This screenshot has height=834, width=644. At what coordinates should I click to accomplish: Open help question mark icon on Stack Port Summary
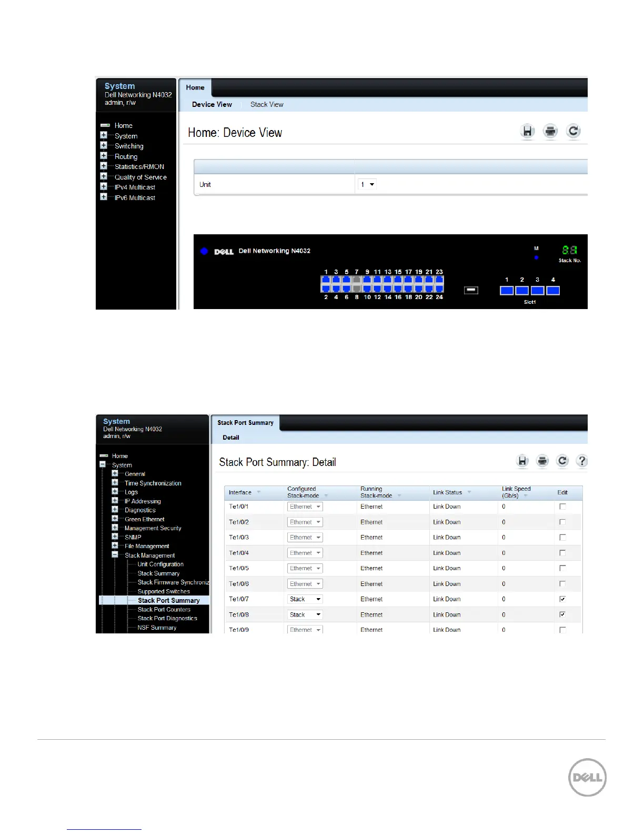coord(582,461)
